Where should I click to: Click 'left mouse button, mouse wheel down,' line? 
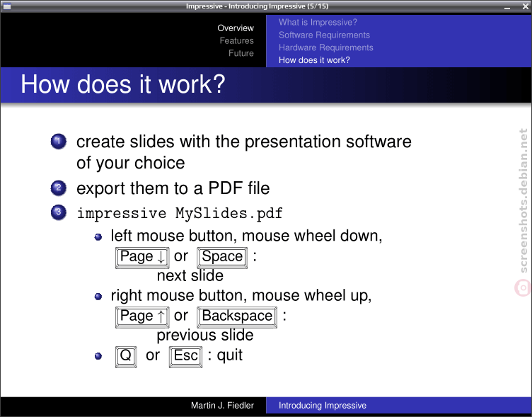pyautogui.click(x=246, y=236)
